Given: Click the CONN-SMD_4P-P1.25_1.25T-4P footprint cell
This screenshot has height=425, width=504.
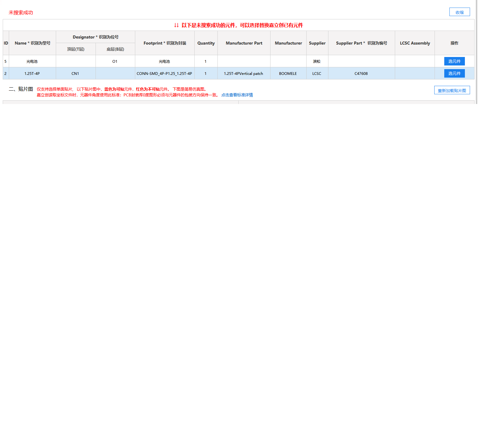Looking at the screenshot, I should 164,73.
